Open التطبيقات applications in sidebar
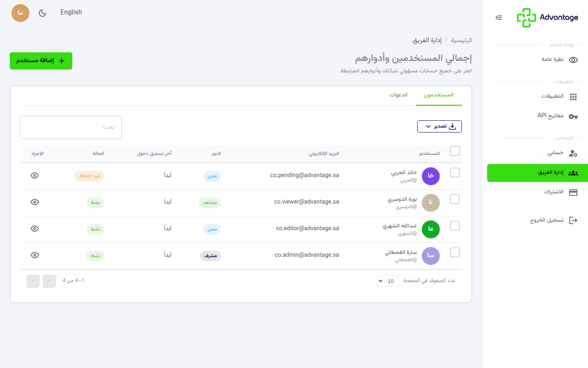 (x=537, y=96)
